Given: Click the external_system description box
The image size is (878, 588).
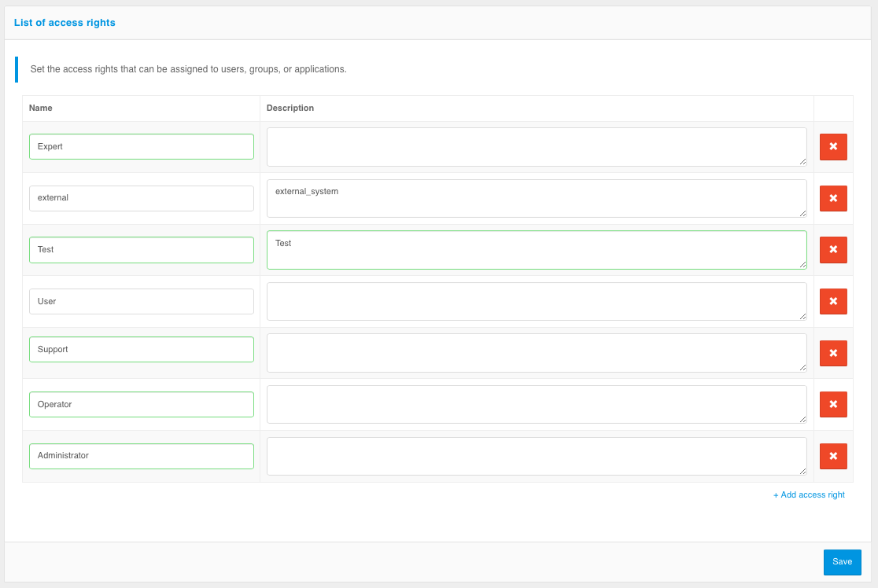Looking at the screenshot, I should [x=537, y=198].
